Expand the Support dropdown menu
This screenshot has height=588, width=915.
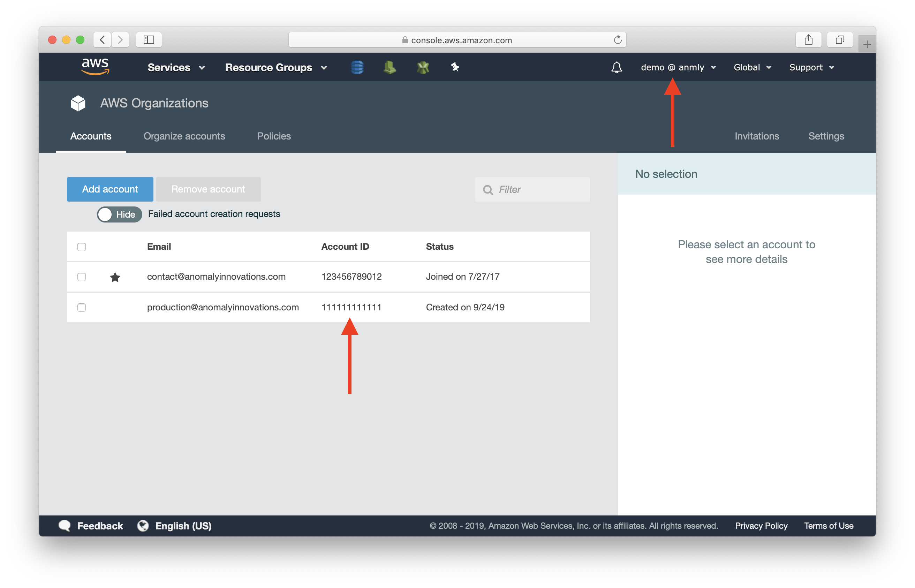click(x=810, y=67)
